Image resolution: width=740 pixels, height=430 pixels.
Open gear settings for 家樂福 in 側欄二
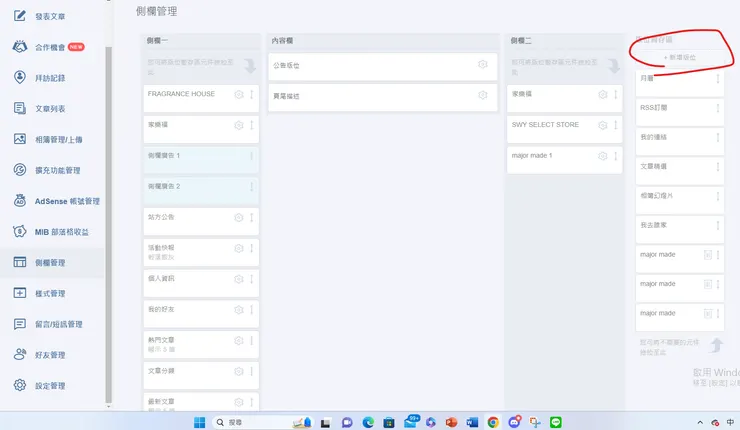point(603,94)
